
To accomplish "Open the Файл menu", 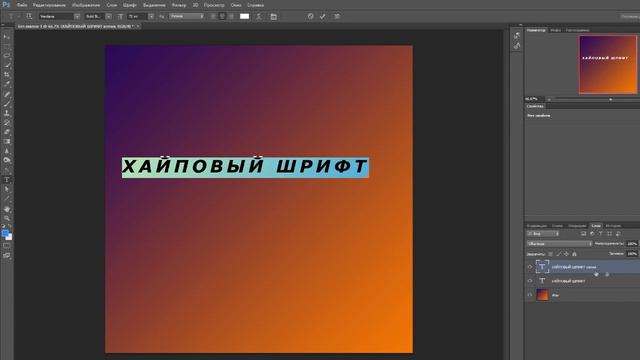I will [22, 5].
